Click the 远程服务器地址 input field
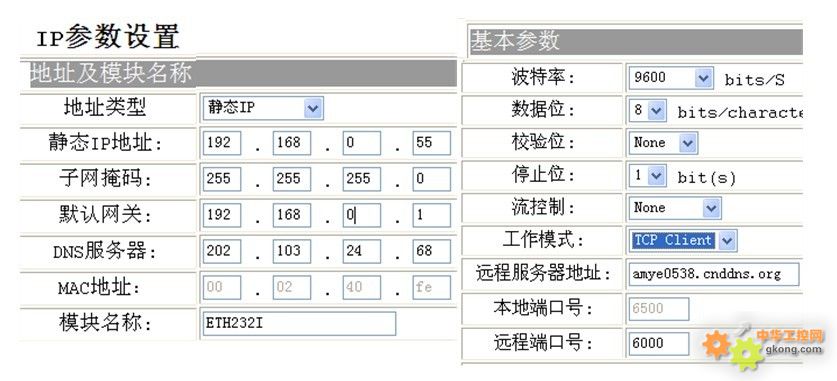The height and width of the screenshot is (381, 837). click(714, 274)
